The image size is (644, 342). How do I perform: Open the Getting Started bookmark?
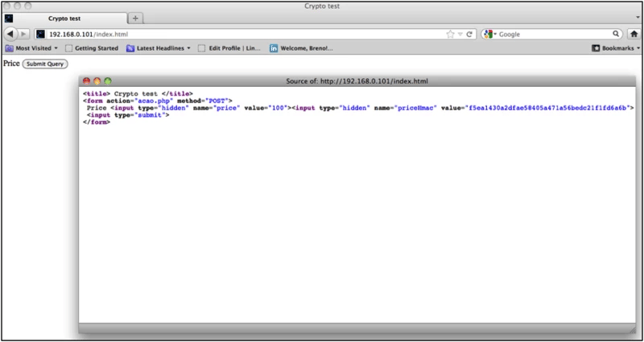[x=91, y=48]
